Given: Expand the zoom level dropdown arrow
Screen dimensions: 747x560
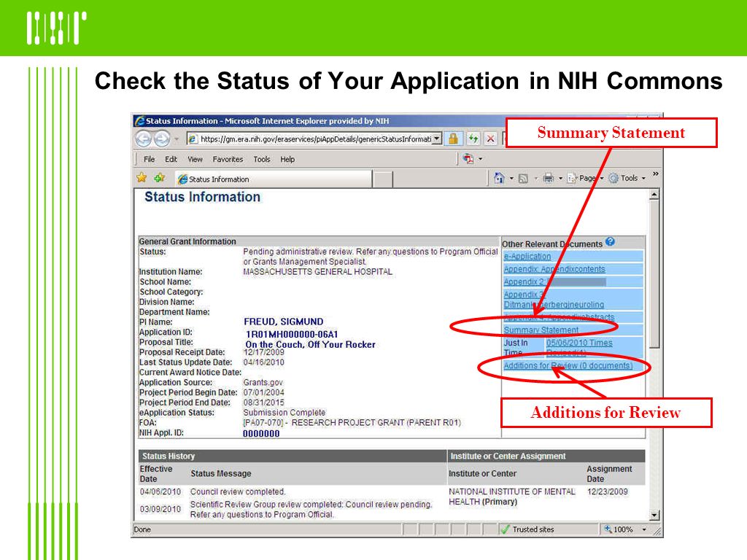Looking at the screenshot, I should pos(645,529).
